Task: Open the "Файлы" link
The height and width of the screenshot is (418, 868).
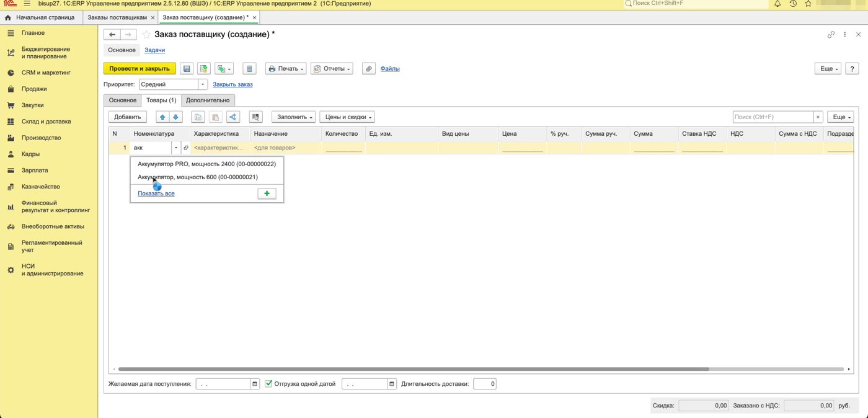Action: click(x=390, y=69)
